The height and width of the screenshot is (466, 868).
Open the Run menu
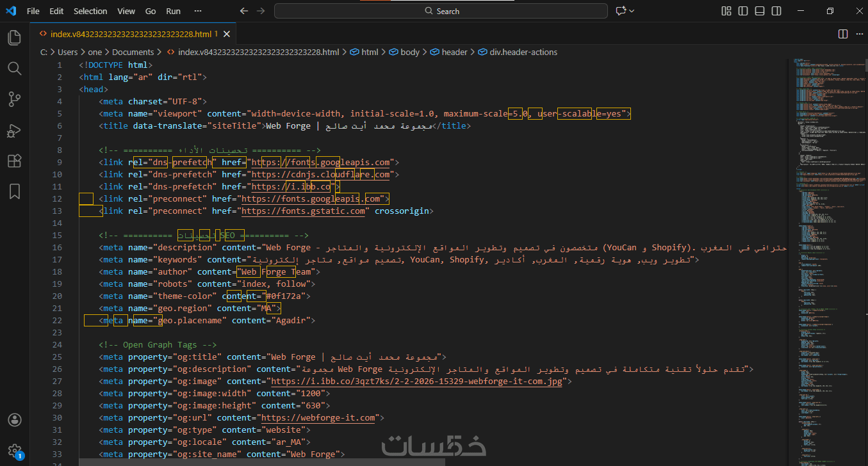pos(173,11)
